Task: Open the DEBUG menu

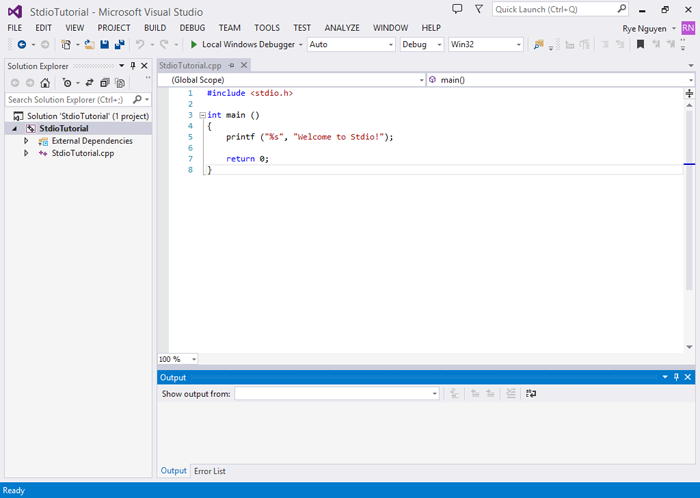Action: (x=192, y=28)
